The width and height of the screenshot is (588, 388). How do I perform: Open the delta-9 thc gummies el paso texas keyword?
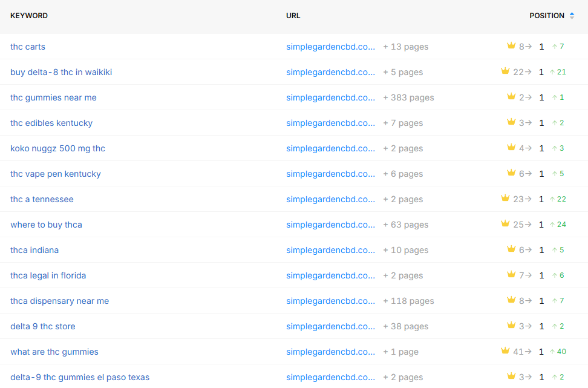[x=80, y=377]
